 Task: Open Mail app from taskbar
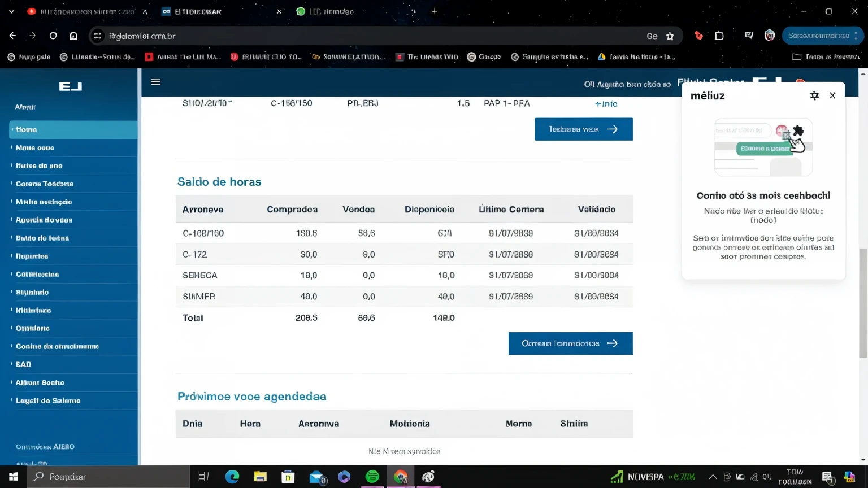tap(317, 477)
